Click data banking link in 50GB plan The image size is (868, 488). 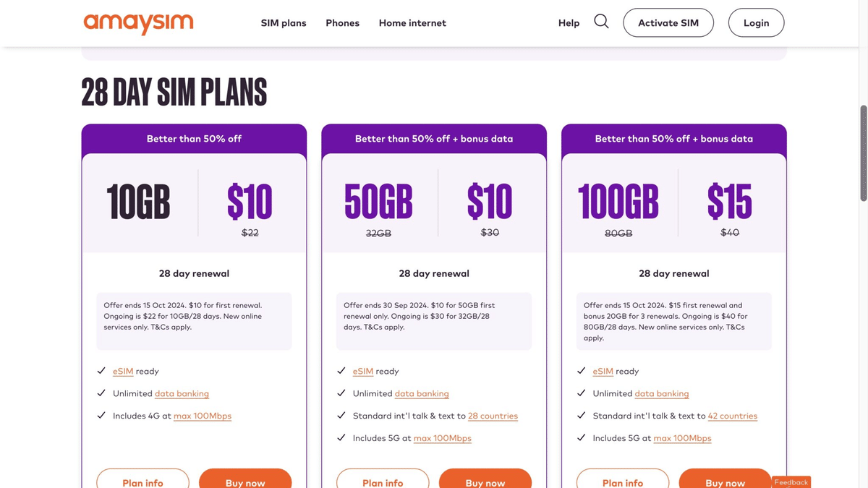[x=422, y=393]
